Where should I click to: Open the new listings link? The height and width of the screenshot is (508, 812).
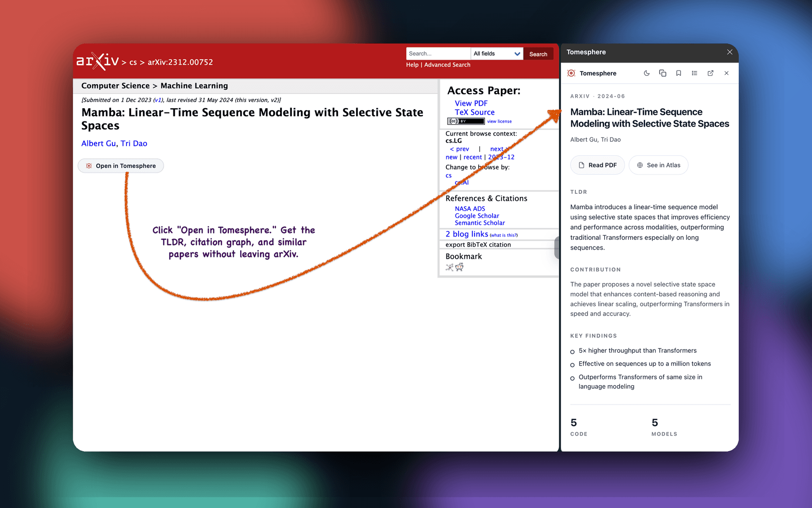(x=452, y=157)
